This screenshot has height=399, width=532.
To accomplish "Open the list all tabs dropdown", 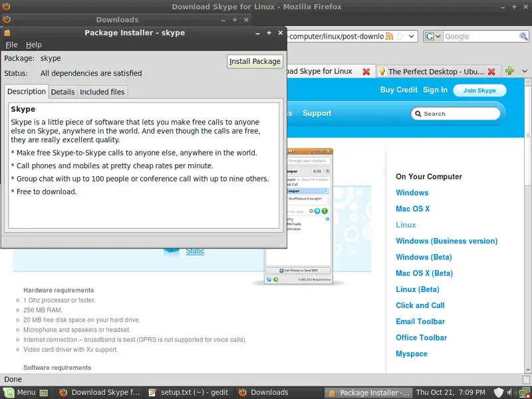I will point(525,71).
